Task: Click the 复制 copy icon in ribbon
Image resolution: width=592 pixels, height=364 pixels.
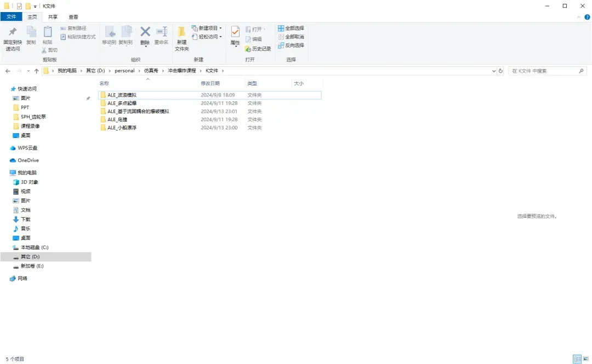Action: point(31,32)
